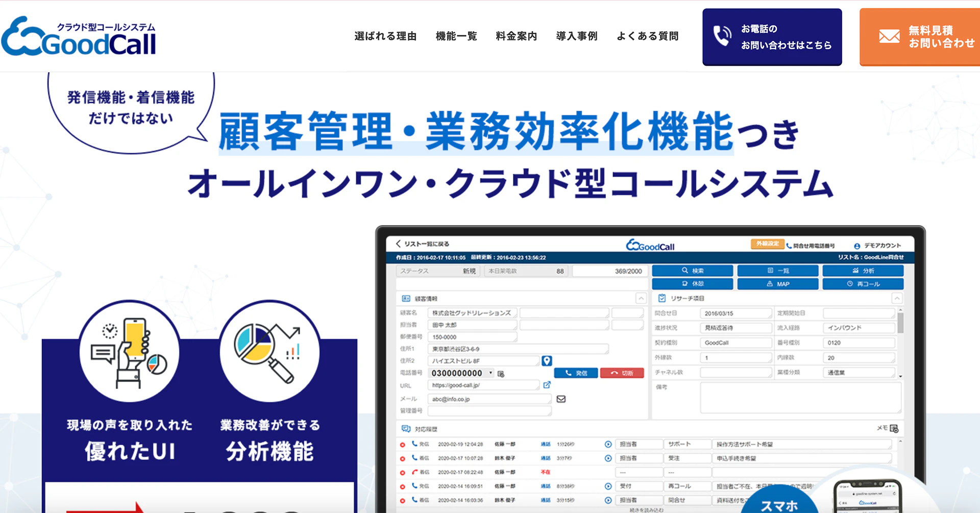The image size is (980, 513).
Task: Collapse the 顧客情報 panel
Action: pyautogui.click(x=641, y=298)
